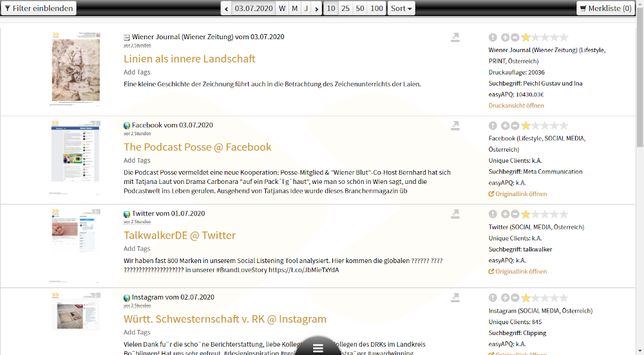Click minus icon in Twitter row
The height and width of the screenshot is (355, 644).
tap(515, 214)
